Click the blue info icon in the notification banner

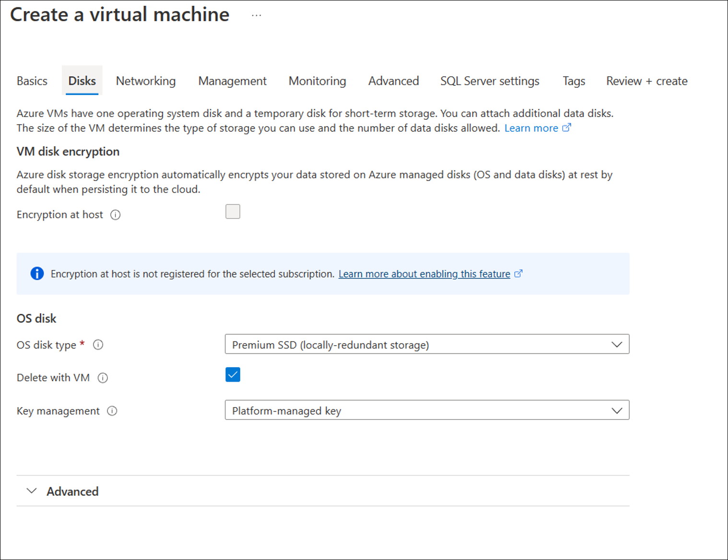coord(37,273)
